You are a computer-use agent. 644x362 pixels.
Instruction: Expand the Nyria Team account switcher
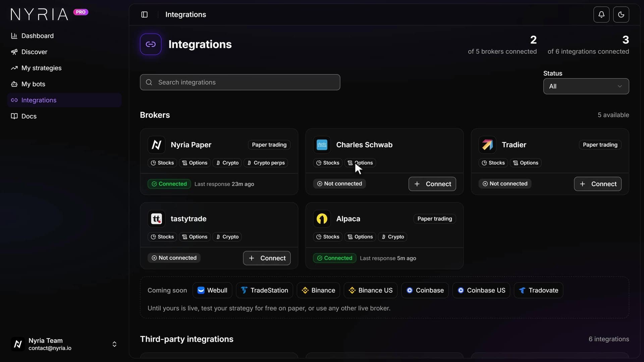click(x=114, y=344)
